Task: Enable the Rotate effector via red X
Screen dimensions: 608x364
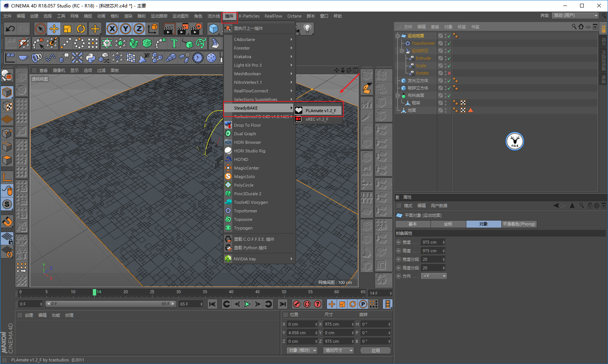Action: [449, 73]
